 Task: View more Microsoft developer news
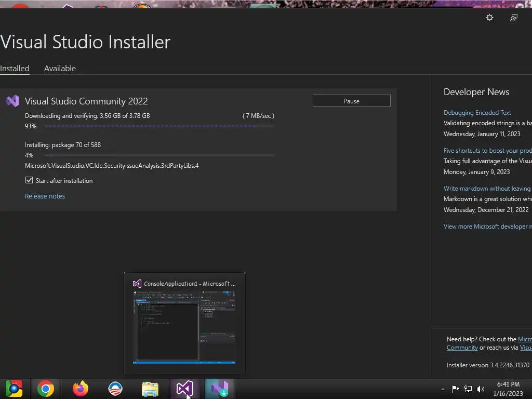(487, 227)
